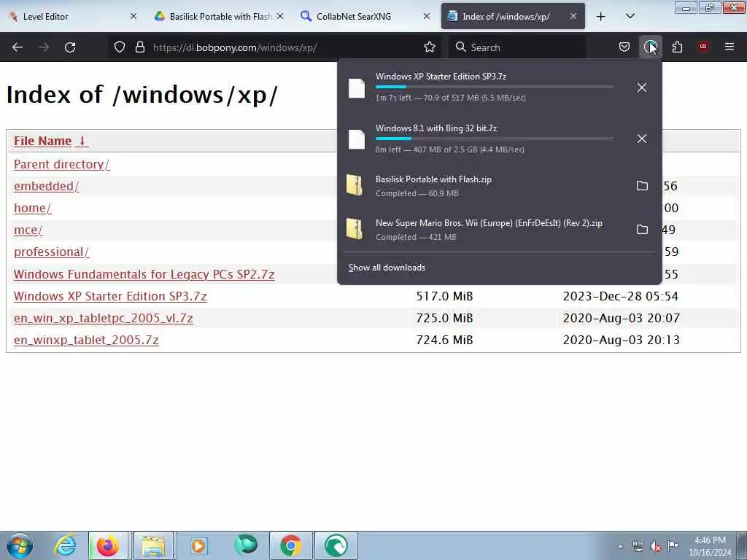The width and height of the screenshot is (747, 560).
Task: Open the mce/ folder
Action: point(28,230)
